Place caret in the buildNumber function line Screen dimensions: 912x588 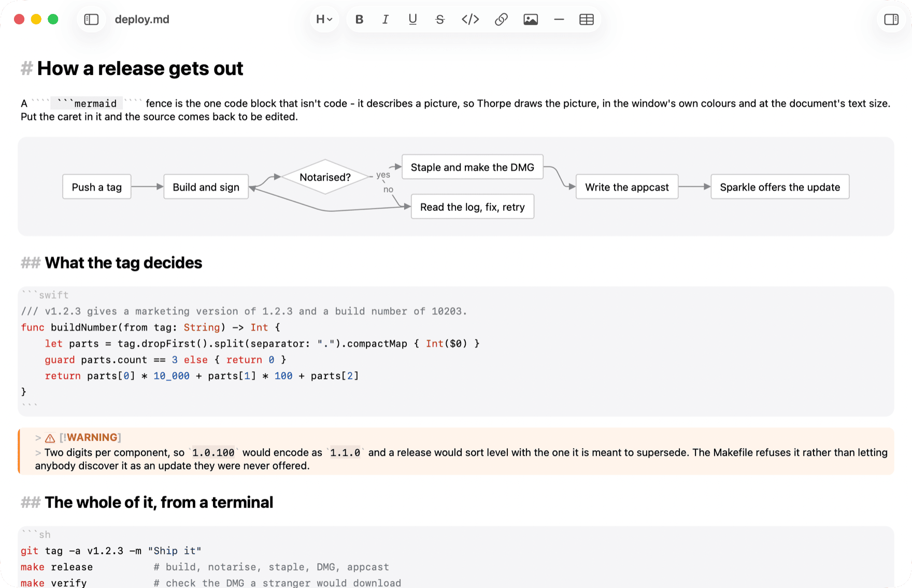[150, 327]
